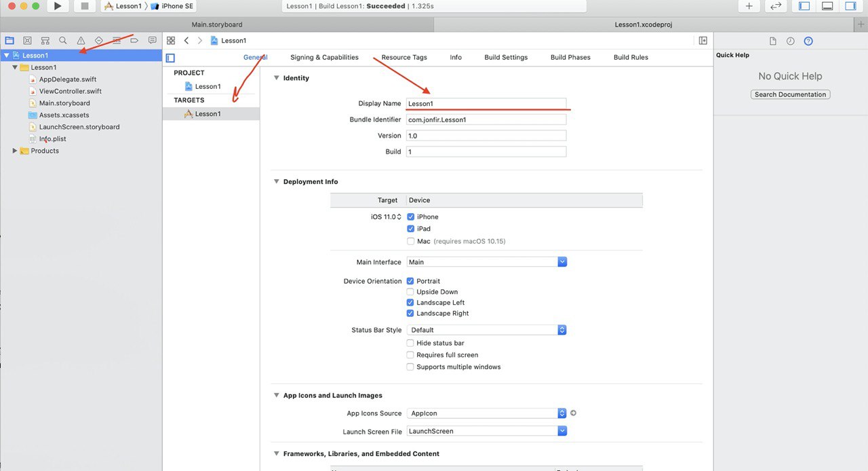
Task: Show the Debug area bottom panel
Action: pyautogui.click(x=827, y=6)
